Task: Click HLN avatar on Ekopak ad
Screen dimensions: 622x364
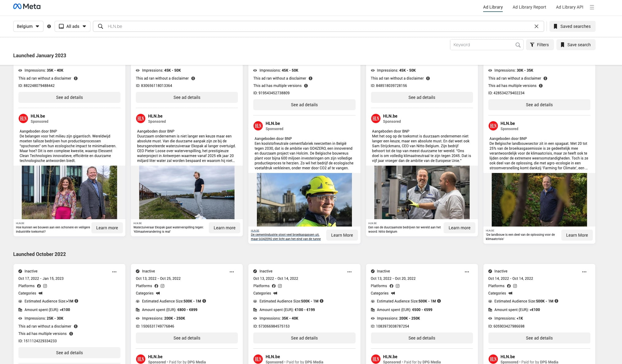Action: point(141,118)
